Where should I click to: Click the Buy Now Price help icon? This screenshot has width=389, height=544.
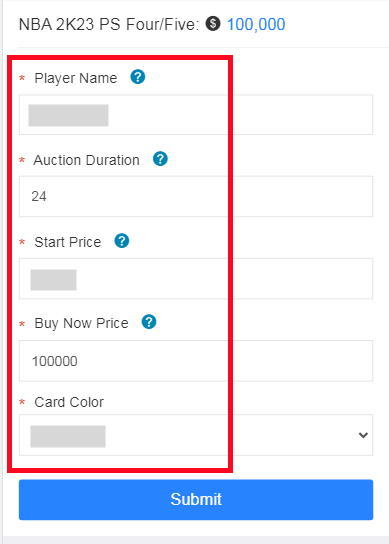149,322
